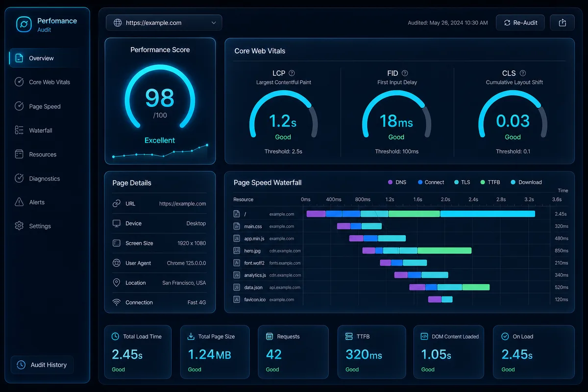Click the LCP help question icon
588x392 pixels.
pos(292,73)
